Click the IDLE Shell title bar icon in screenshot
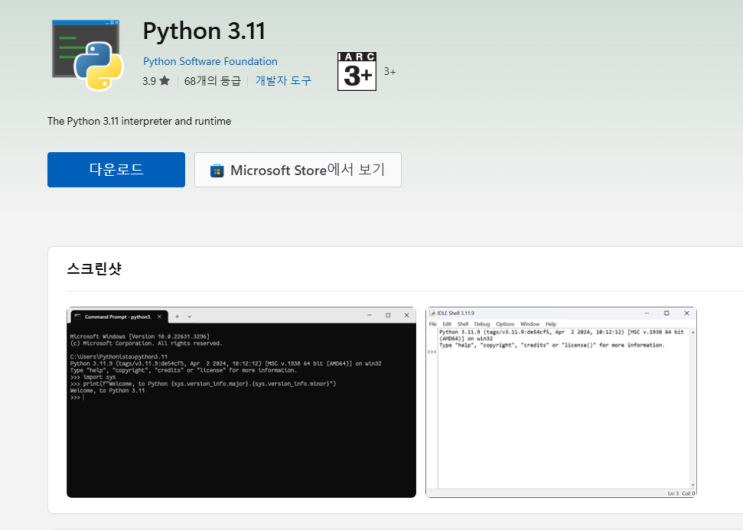Image resolution: width=743 pixels, height=530 pixels. [432, 313]
